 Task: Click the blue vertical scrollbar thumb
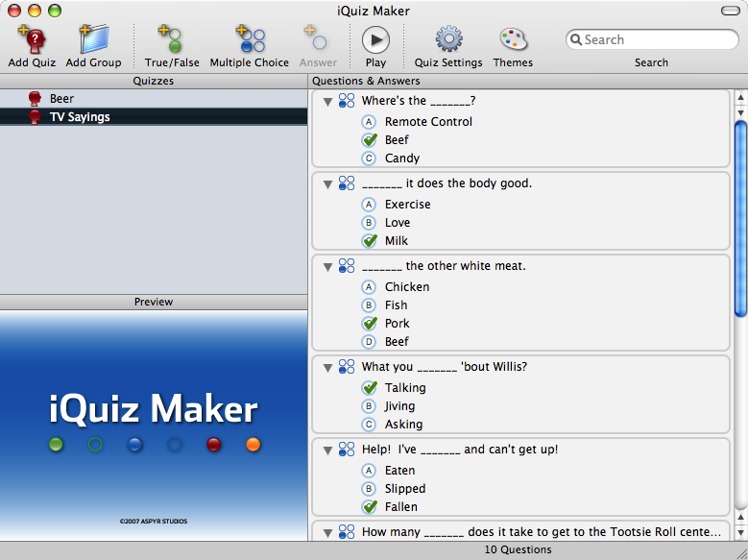pos(741,219)
